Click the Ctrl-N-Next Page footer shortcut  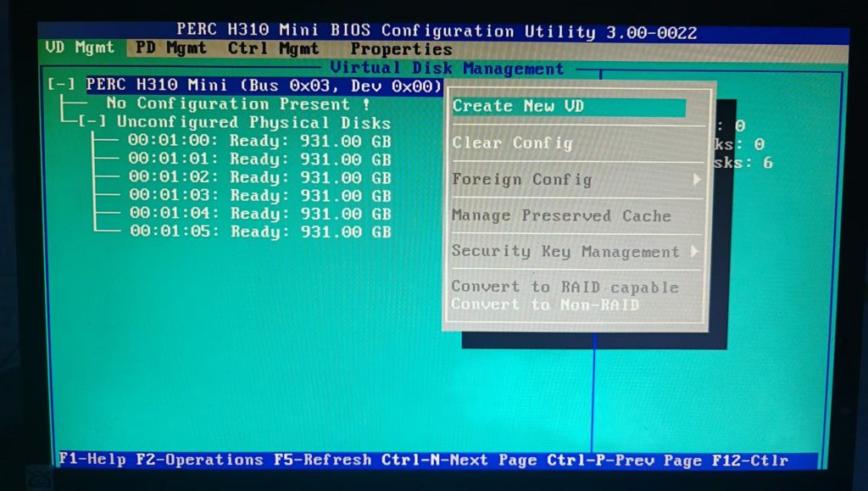[x=459, y=460]
